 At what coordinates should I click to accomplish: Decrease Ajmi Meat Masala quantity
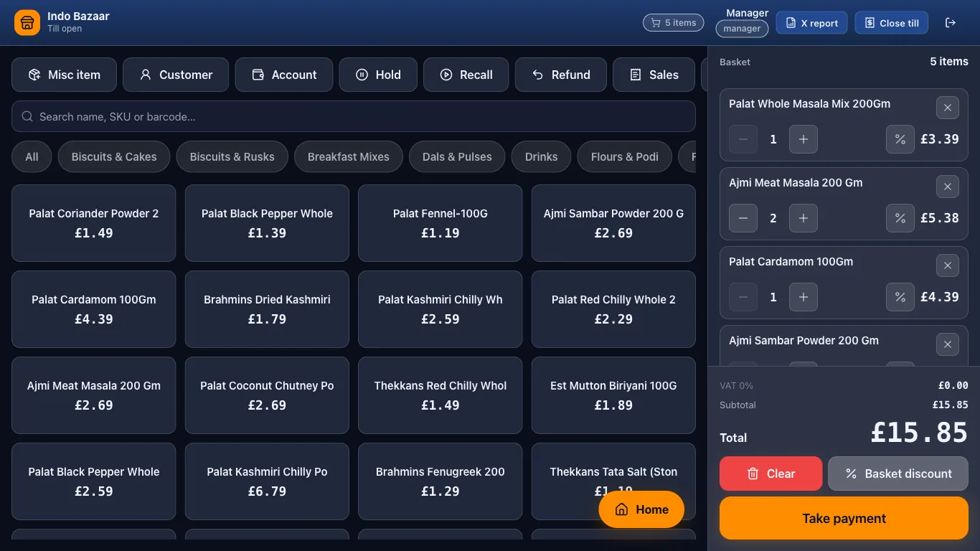click(743, 218)
